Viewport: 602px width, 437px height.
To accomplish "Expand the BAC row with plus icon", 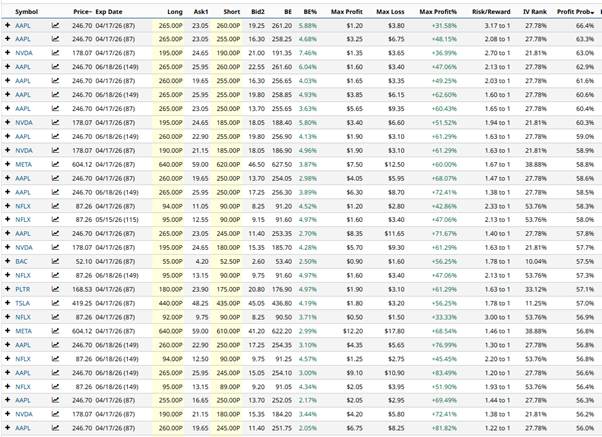I will point(7,262).
